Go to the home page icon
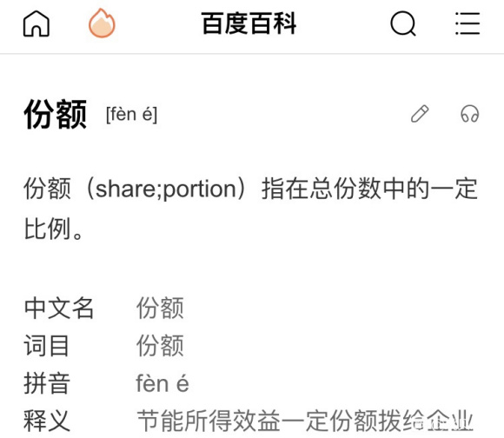The image size is (504, 438). [x=36, y=23]
